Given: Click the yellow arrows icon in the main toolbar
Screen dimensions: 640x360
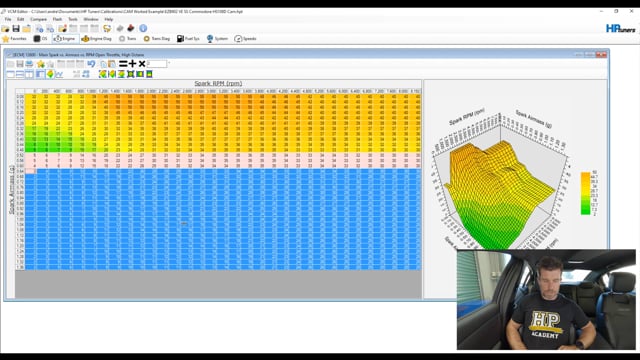Looking at the screenshot, I should point(107,29).
